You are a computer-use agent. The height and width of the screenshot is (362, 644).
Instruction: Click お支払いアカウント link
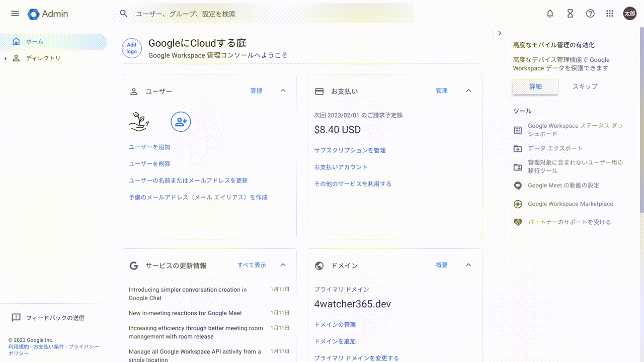[x=341, y=167]
